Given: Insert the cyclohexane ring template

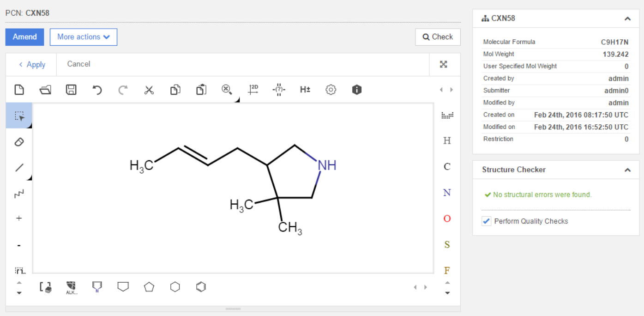Looking at the screenshot, I should (x=175, y=287).
